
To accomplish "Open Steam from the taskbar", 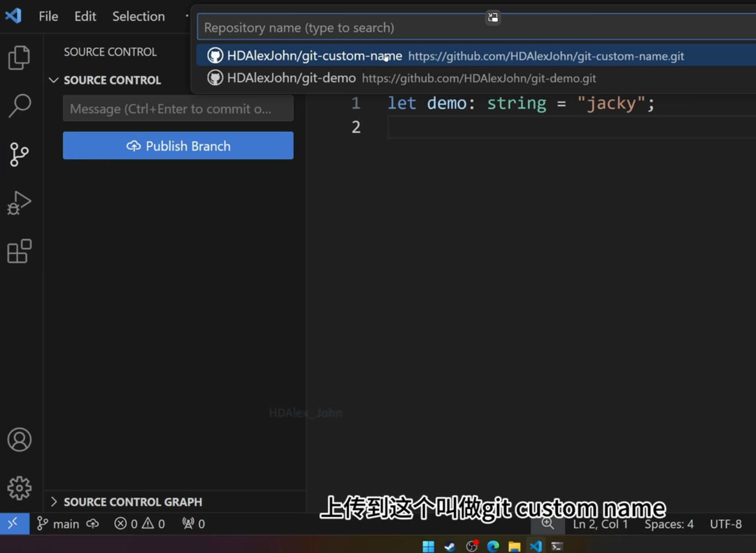I will coord(450,546).
